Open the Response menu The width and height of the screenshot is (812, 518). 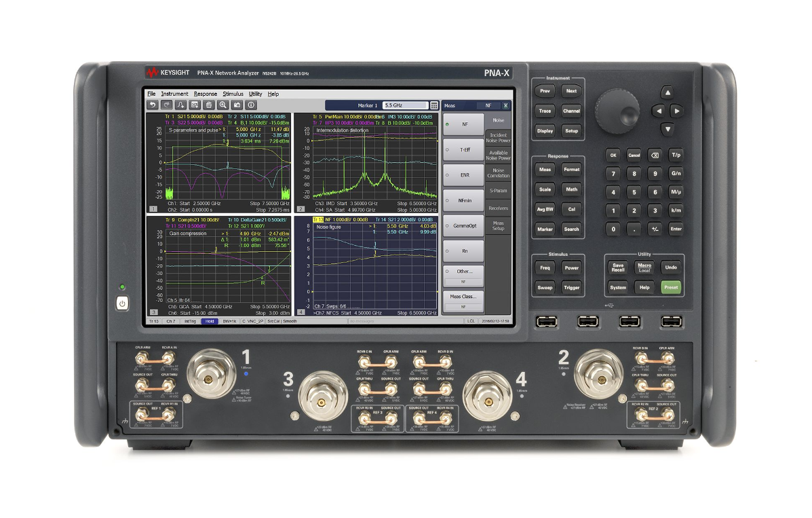[x=206, y=94]
